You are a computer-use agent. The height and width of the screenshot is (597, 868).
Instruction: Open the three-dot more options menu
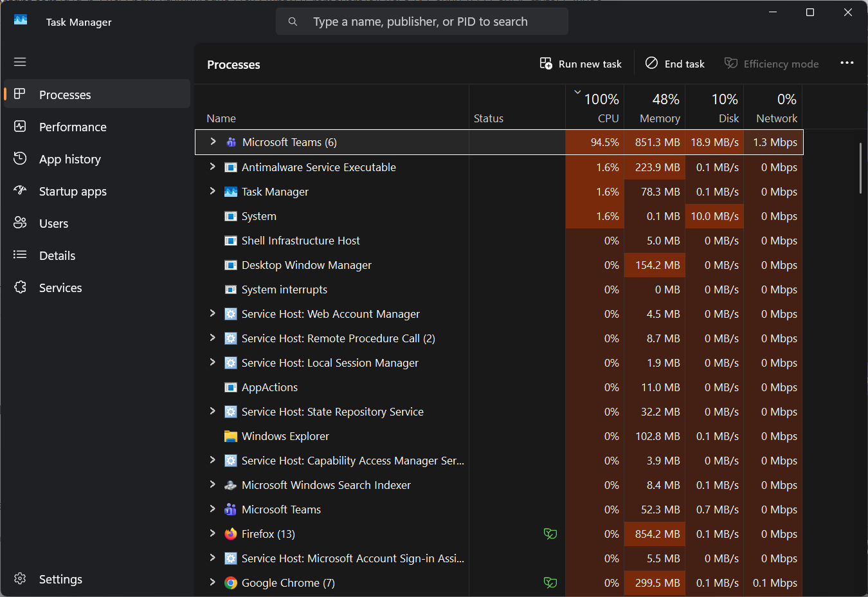tap(847, 63)
